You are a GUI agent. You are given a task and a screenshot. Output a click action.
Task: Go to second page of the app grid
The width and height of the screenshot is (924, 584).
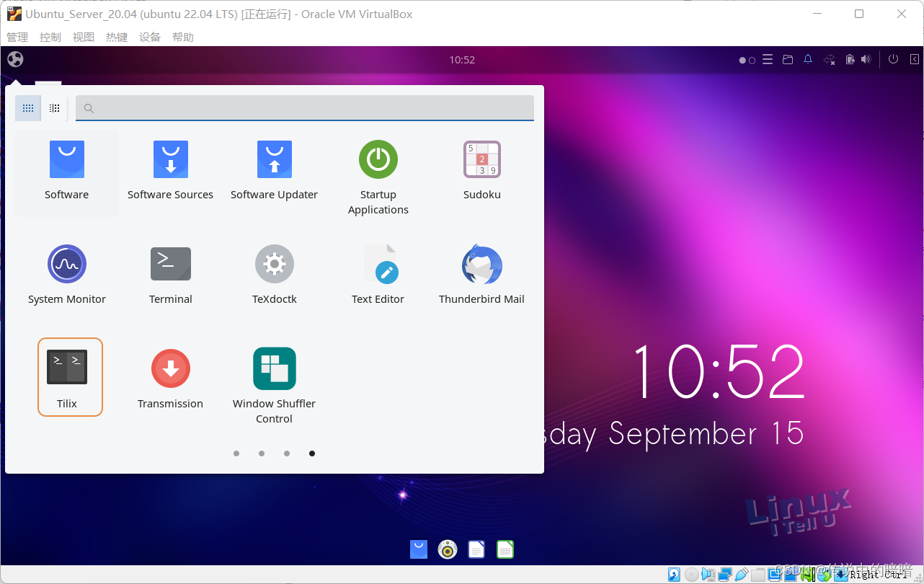(262, 454)
